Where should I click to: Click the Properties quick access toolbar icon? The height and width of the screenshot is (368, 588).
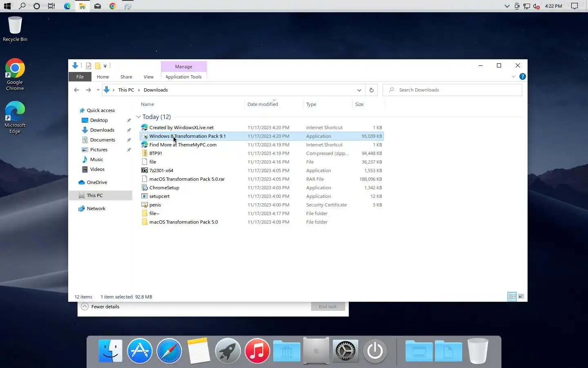[89, 66]
